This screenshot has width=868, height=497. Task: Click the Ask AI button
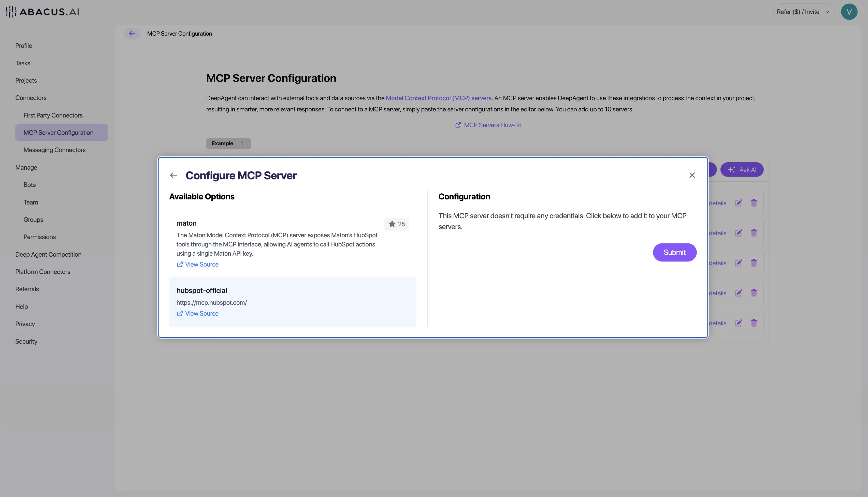(742, 169)
